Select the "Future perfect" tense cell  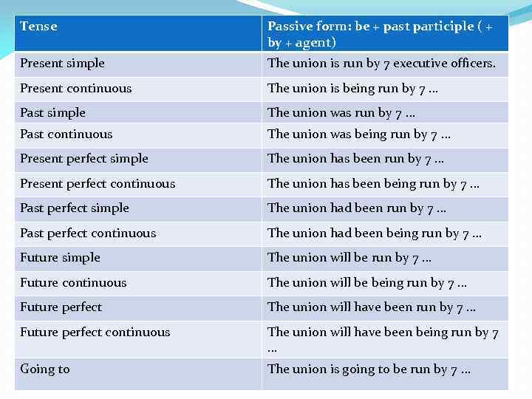61,307
